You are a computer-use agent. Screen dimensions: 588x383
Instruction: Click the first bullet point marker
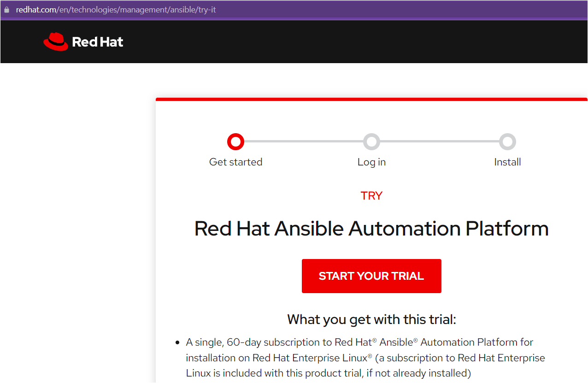[x=176, y=342]
